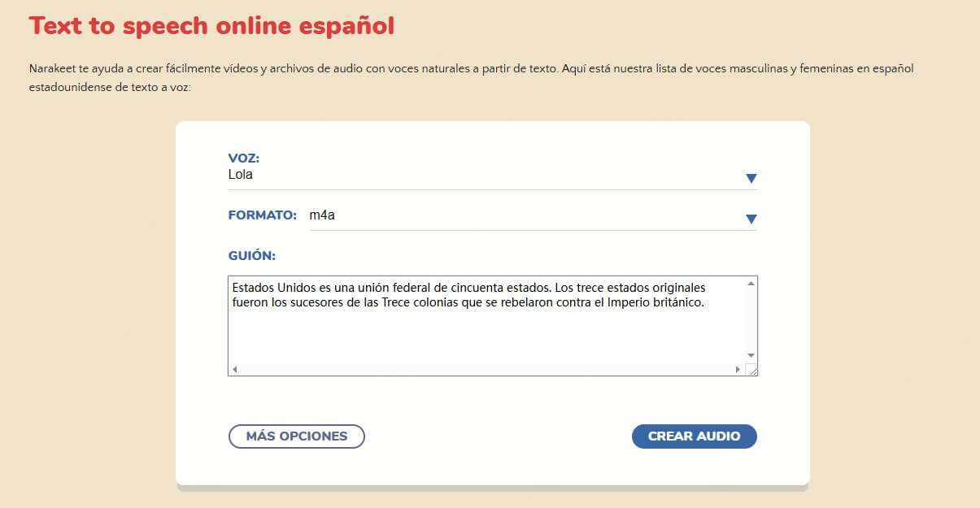Click the 'VOZ:' label
980x508 pixels.
coord(244,158)
